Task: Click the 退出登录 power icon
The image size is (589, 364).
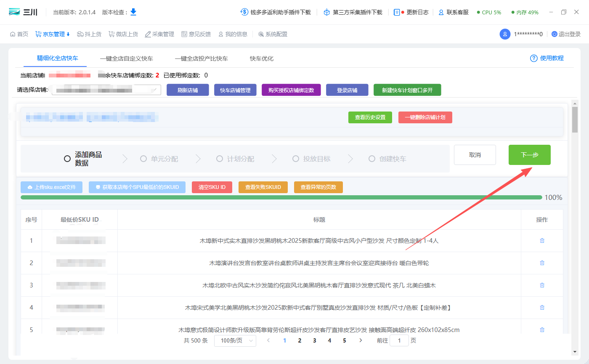Action: [x=554, y=34]
